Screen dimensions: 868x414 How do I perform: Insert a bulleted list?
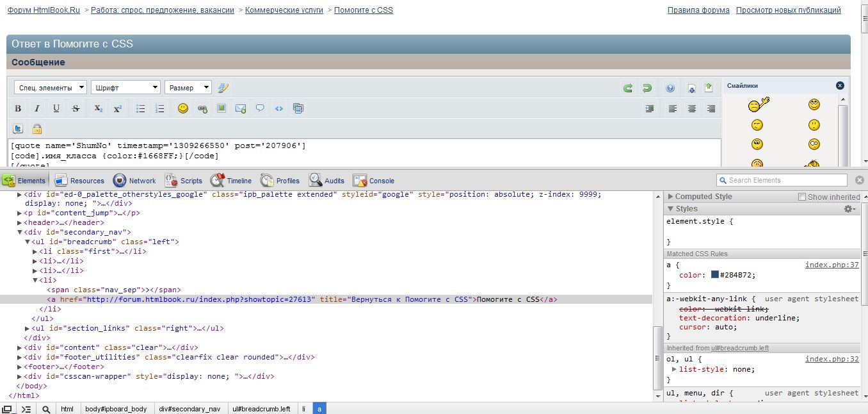[x=141, y=109]
